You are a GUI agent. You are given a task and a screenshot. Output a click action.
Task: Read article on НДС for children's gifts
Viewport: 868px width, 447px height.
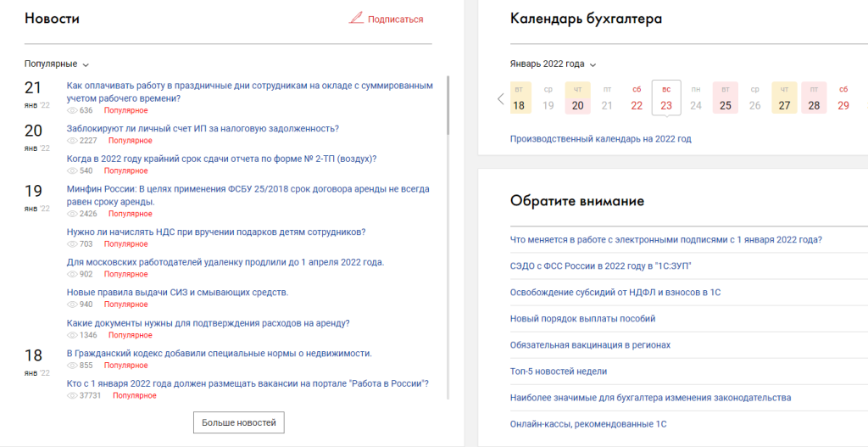216,232
